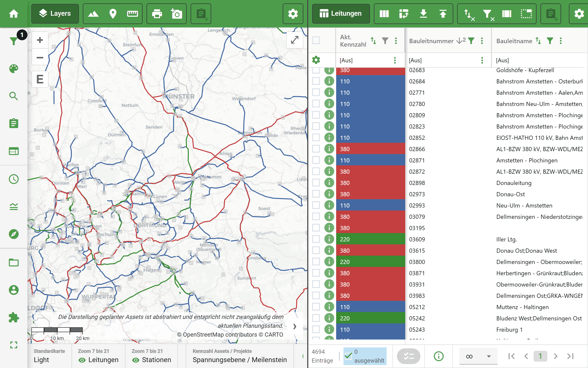Click the compass icon in sidebar
Viewport: 588px width, 368px height.
click(x=14, y=234)
